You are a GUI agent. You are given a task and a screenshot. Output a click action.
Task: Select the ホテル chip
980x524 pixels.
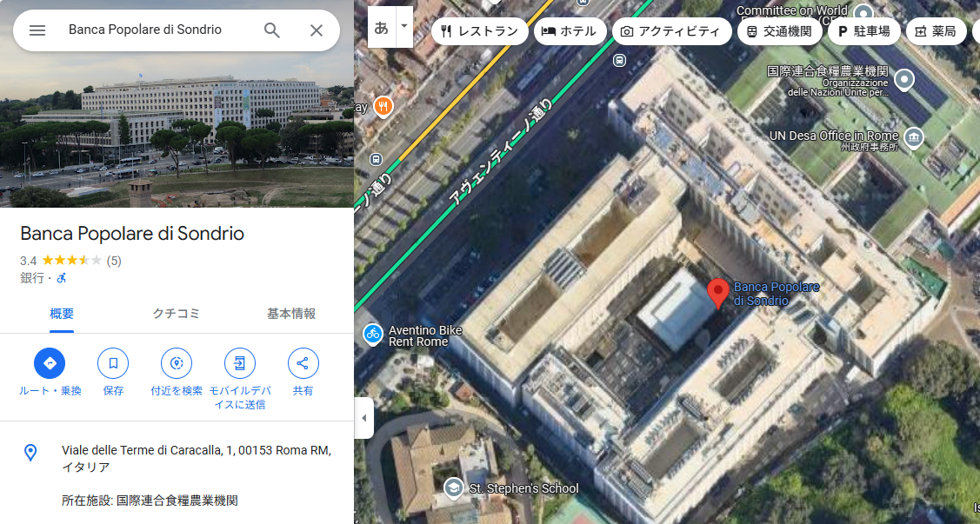570,31
